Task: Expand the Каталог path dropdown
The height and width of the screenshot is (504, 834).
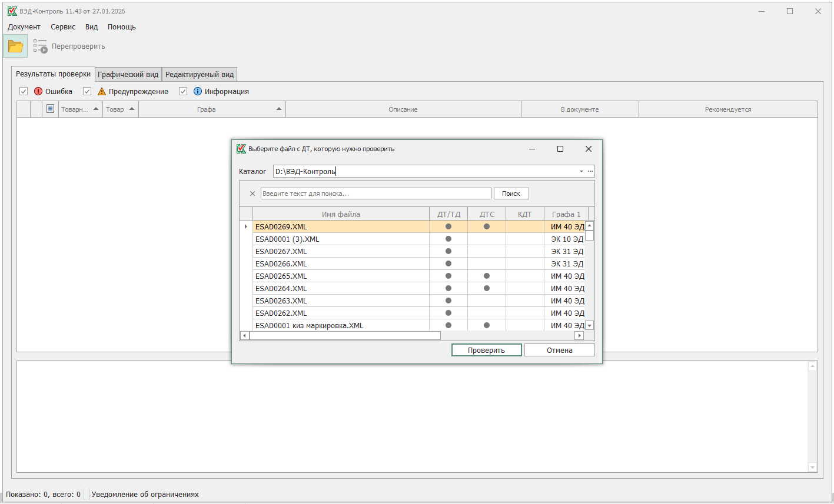Action: click(581, 171)
